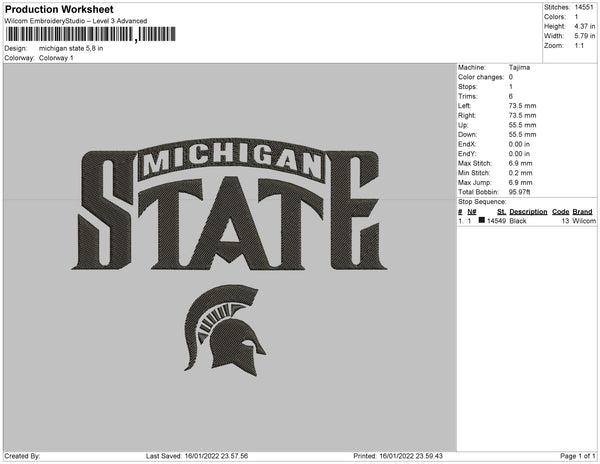Click the black thread color swatch

pos(482,220)
